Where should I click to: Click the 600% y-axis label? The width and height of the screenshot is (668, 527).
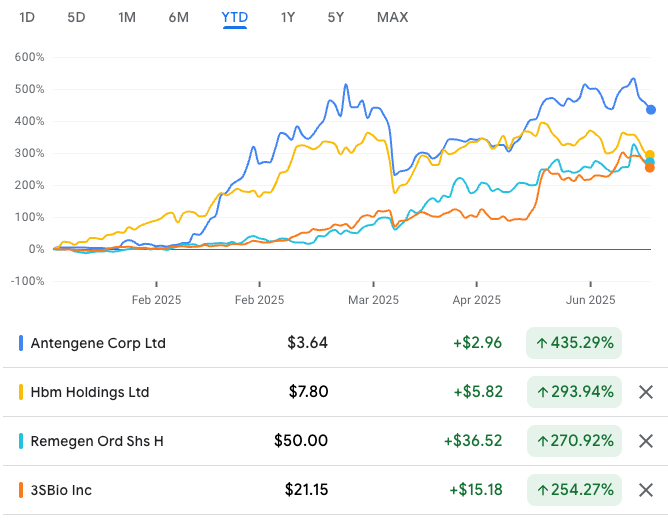point(29,57)
